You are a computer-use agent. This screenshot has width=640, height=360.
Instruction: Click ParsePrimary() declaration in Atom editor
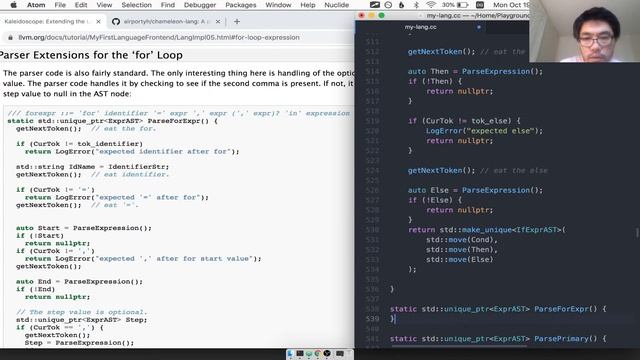pyautogui.click(x=498, y=339)
